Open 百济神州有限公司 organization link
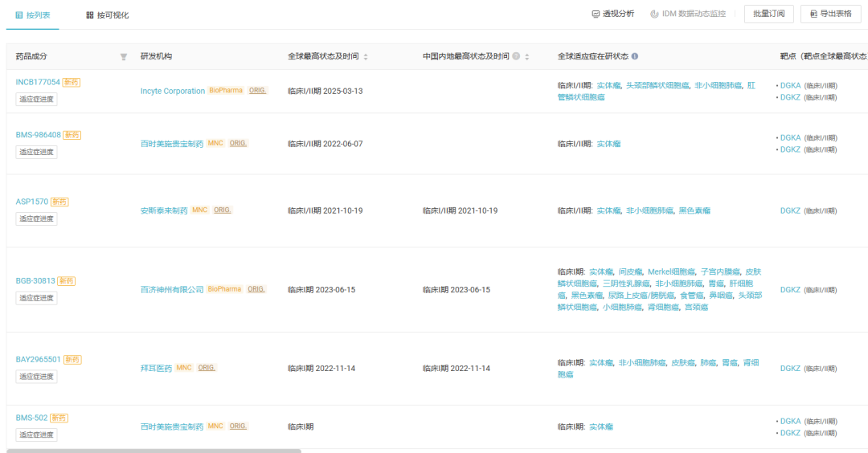Screen dimensions: 868x453 pyautogui.click(x=172, y=290)
